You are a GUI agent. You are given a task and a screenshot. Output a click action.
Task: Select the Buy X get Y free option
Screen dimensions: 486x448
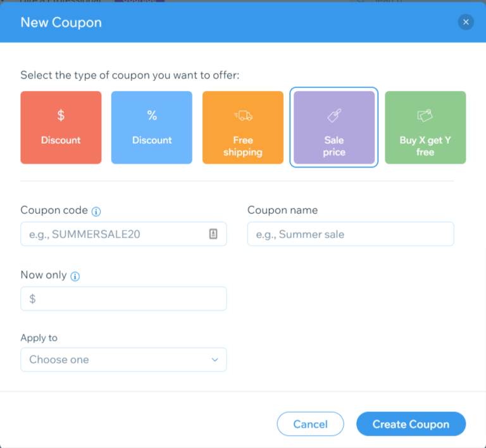click(425, 128)
